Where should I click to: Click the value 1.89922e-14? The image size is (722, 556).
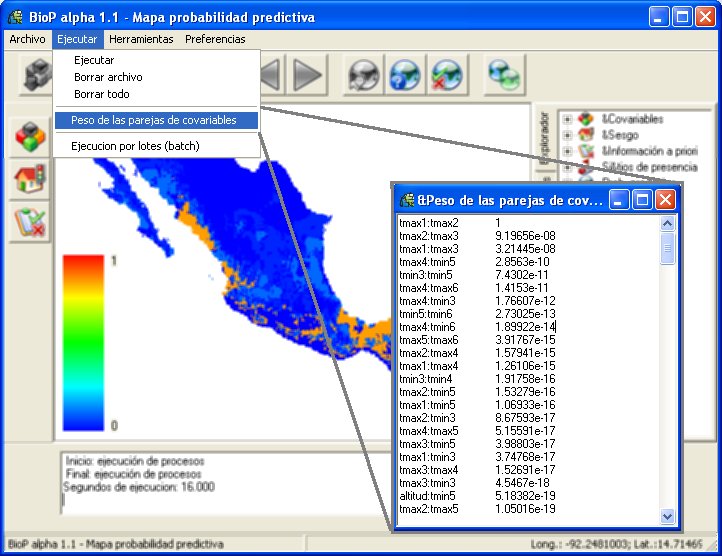tap(525, 327)
